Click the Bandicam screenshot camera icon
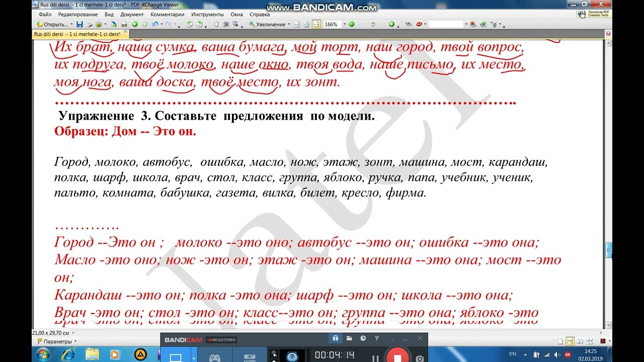This screenshot has width=644, height=362. click(x=420, y=357)
